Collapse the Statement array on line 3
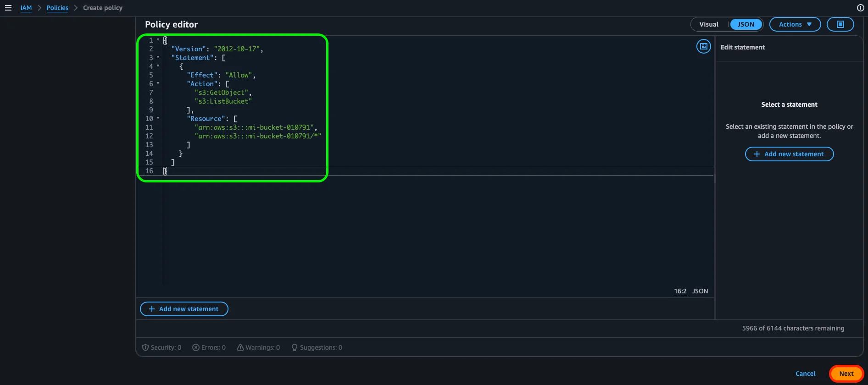 (x=158, y=57)
